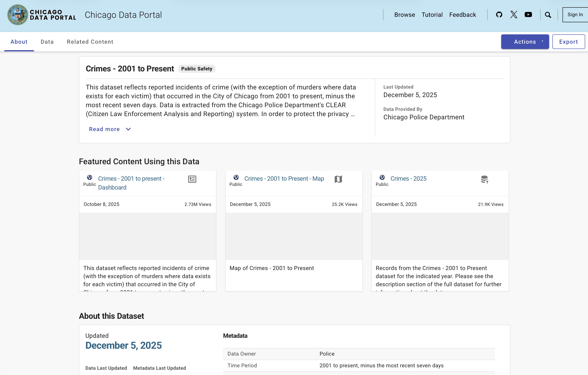Open the GitHub icon link
The height and width of the screenshot is (375, 588).
499,15
